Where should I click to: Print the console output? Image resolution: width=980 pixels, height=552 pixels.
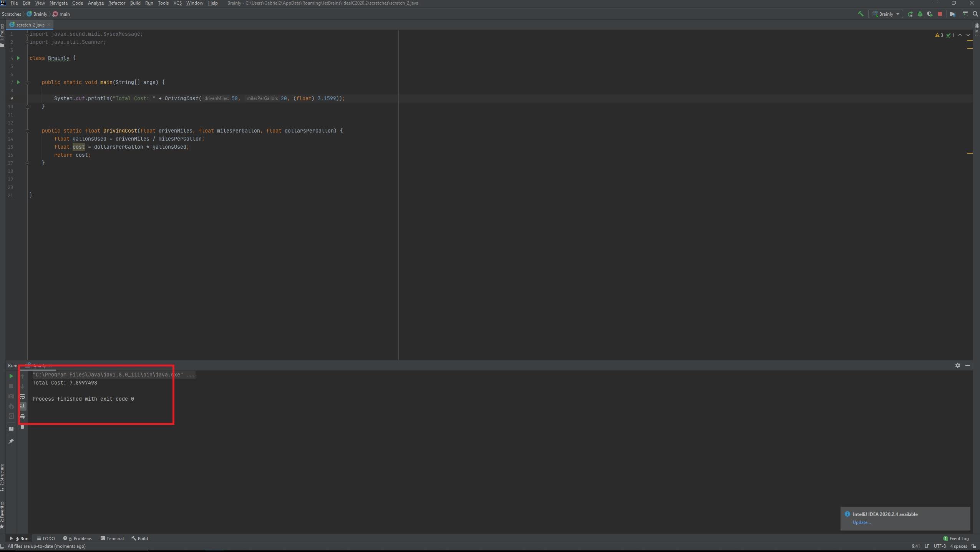[x=22, y=416]
